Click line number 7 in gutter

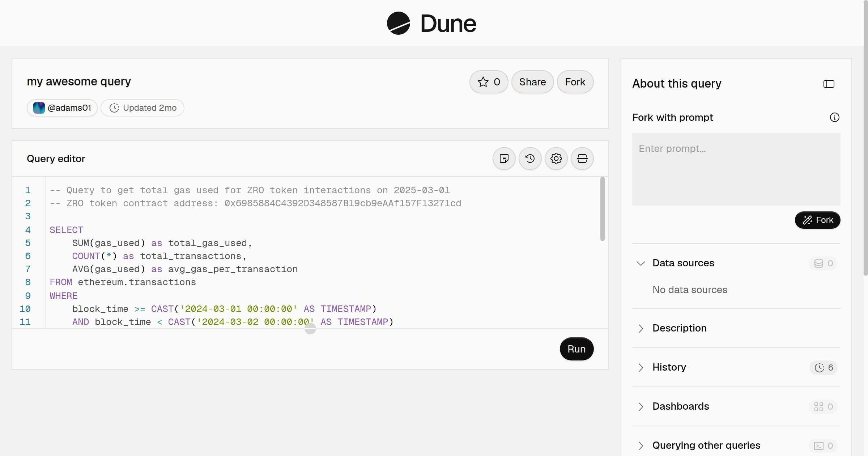click(x=28, y=269)
